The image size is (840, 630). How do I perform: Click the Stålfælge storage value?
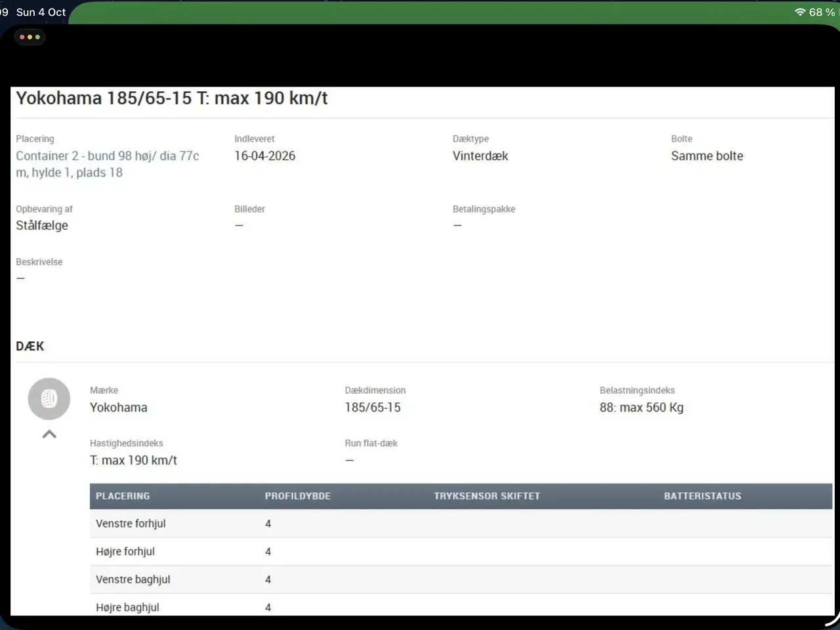[x=42, y=226]
